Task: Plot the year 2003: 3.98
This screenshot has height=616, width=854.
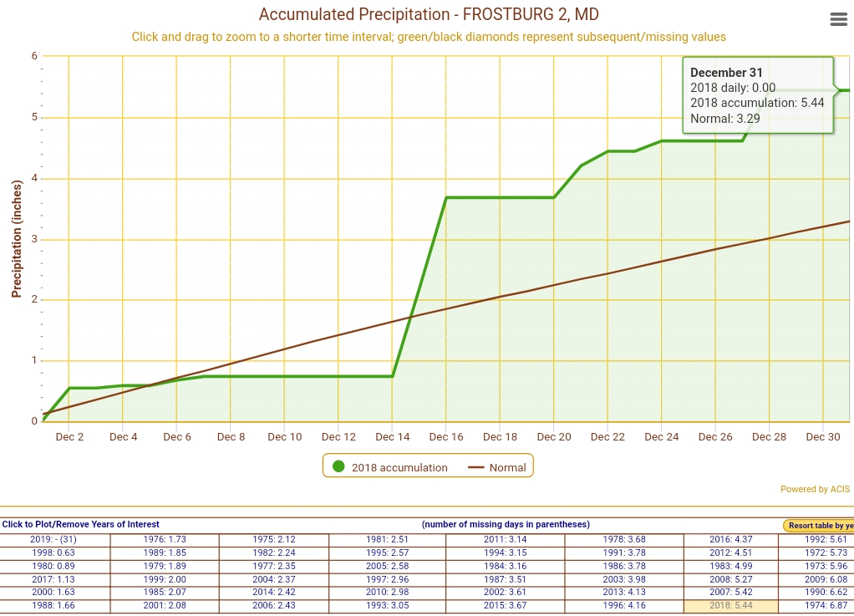Action: [623, 579]
